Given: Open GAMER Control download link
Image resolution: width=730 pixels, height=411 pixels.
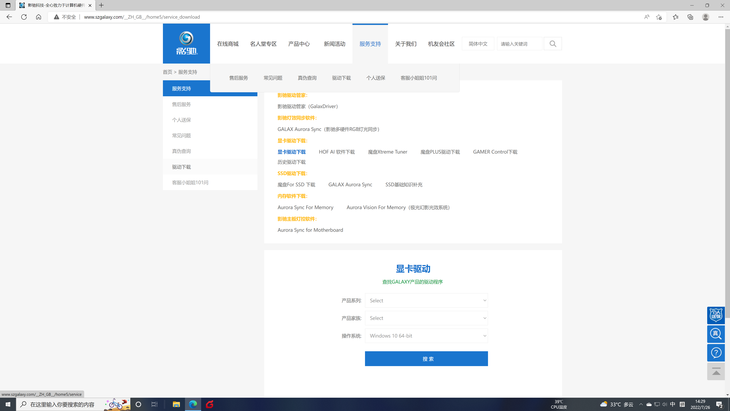Looking at the screenshot, I should (x=495, y=152).
